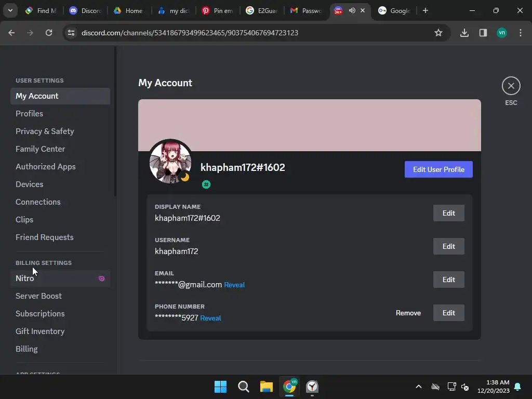Open notifications bell in taskbar
532x399 pixels.
[518, 387]
